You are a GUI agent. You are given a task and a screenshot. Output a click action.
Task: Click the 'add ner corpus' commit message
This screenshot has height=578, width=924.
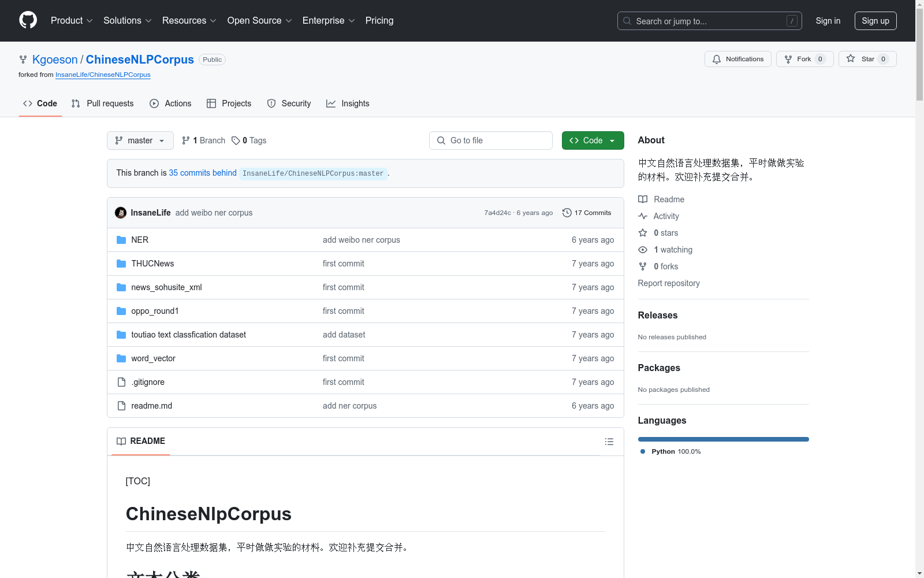[x=350, y=406]
